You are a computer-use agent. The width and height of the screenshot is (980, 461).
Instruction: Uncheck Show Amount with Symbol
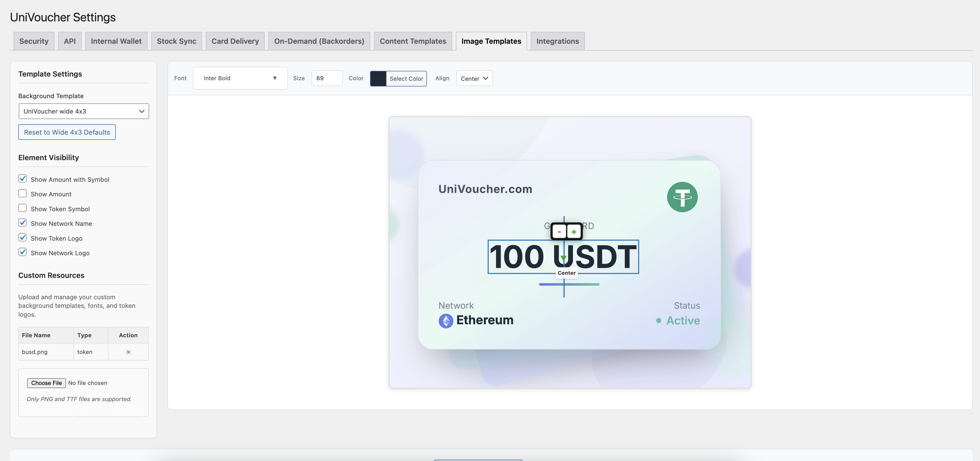tap(22, 179)
